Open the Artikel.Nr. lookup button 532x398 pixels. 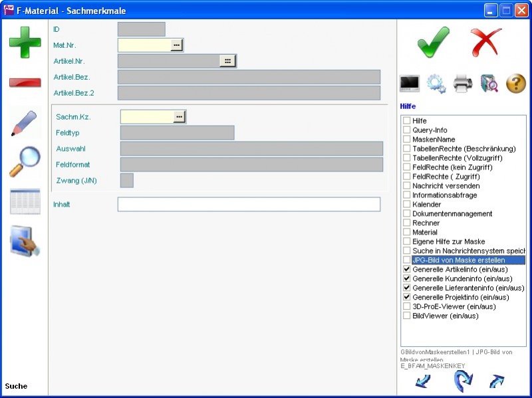point(227,61)
